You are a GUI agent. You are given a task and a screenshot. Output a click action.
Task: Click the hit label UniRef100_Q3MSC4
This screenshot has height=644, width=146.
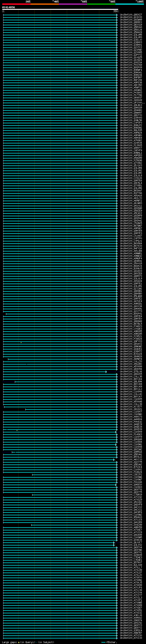coord(131,630)
